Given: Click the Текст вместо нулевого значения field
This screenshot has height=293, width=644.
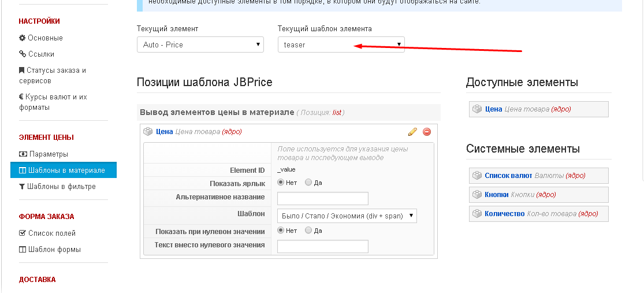Looking at the screenshot, I should coord(322,247).
